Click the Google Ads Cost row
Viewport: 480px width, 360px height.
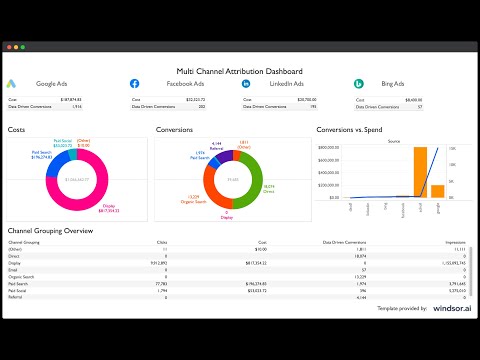coord(45,100)
